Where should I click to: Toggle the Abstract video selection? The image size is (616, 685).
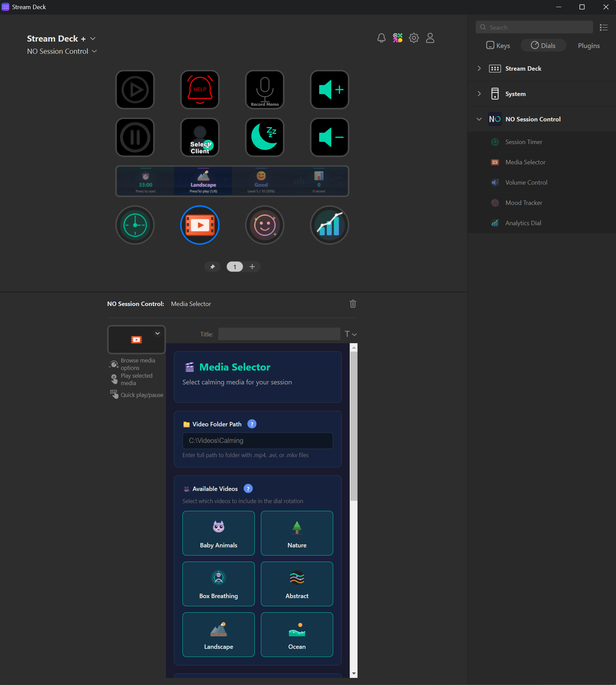point(297,584)
